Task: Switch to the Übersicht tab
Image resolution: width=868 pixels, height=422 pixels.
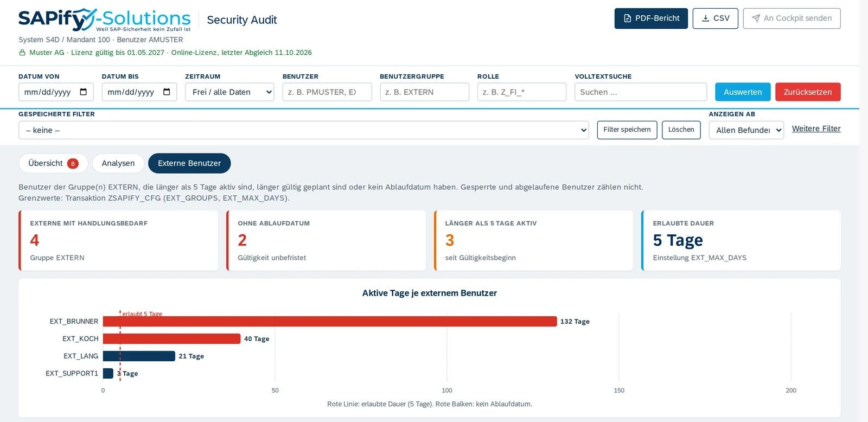Action: (53, 163)
